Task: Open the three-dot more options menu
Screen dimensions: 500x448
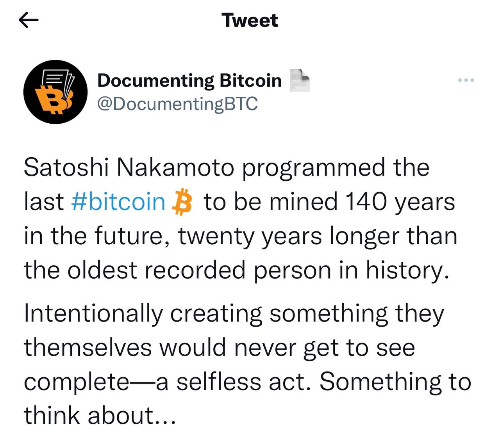Action: pos(466,80)
